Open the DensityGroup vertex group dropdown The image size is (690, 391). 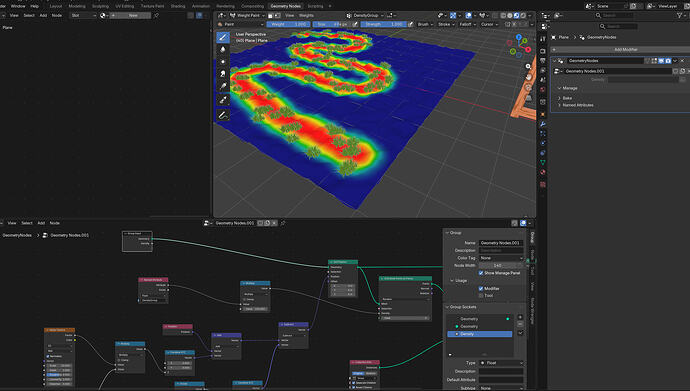pos(365,15)
